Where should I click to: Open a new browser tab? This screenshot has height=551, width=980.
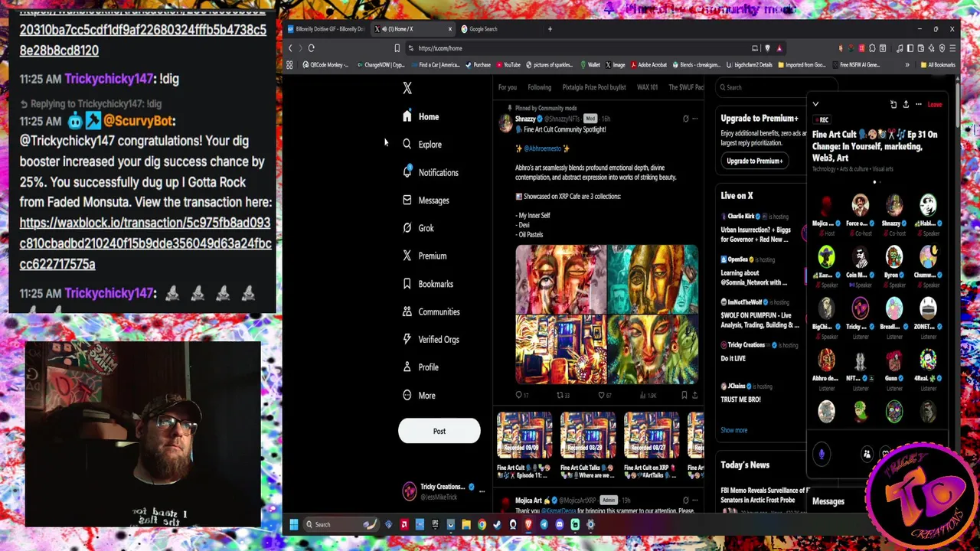click(550, 29)
